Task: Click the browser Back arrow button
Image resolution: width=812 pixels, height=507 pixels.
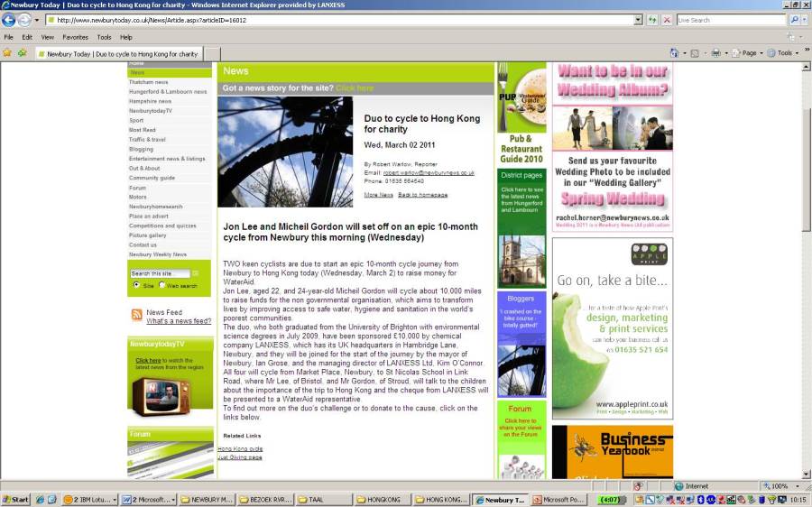Action: pos(9,20)
